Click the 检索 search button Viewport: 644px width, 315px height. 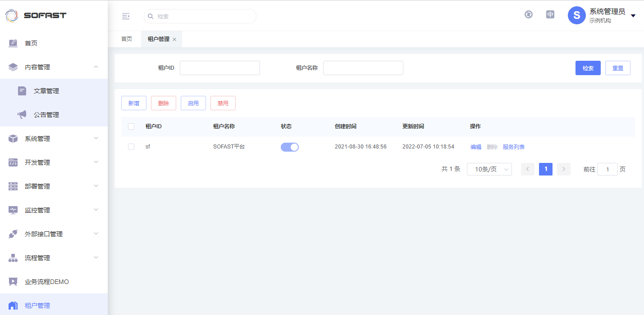(x=588, y=68)
